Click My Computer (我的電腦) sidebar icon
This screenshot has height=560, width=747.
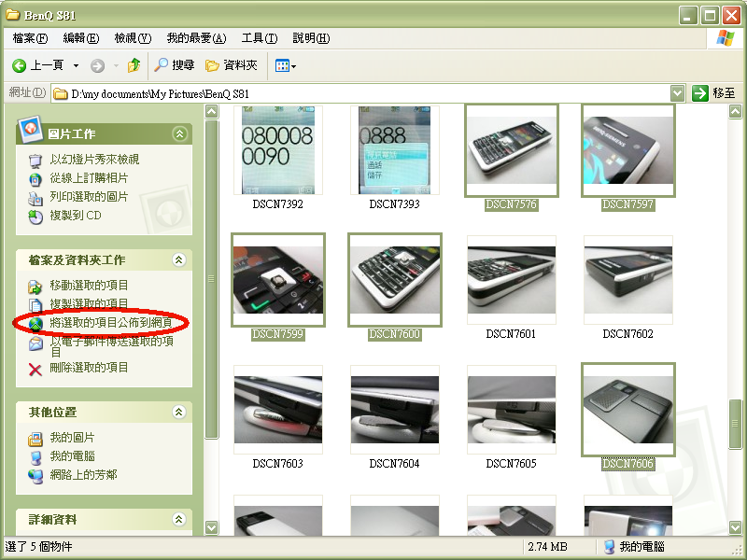35,457
